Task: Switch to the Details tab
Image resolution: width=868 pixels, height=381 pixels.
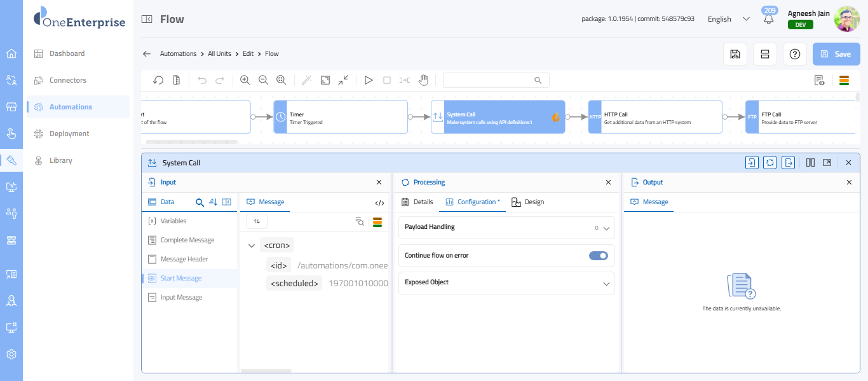Action: 417,202
